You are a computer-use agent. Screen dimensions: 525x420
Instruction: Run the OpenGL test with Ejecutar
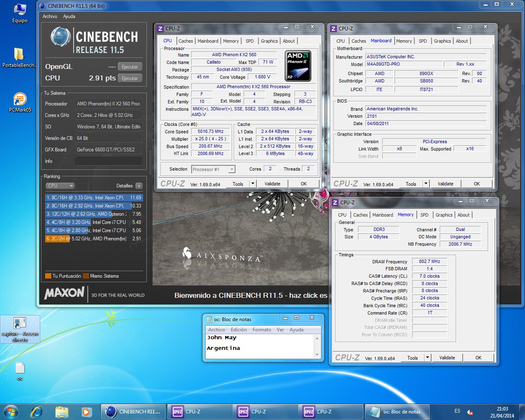[130, 67]
